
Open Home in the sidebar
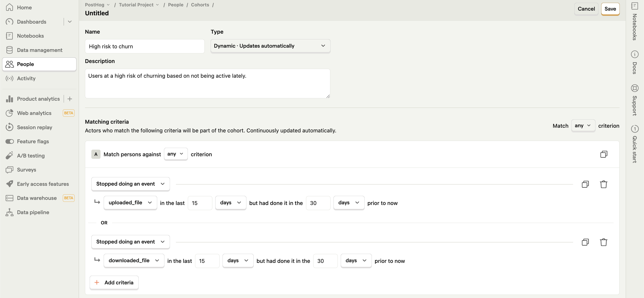pyautogui.click(x=39, y=7)
